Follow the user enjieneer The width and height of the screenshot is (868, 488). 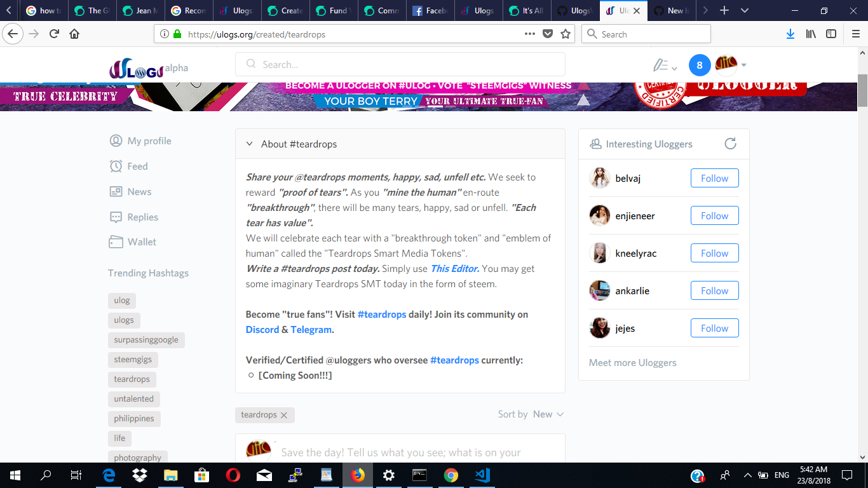714,216
